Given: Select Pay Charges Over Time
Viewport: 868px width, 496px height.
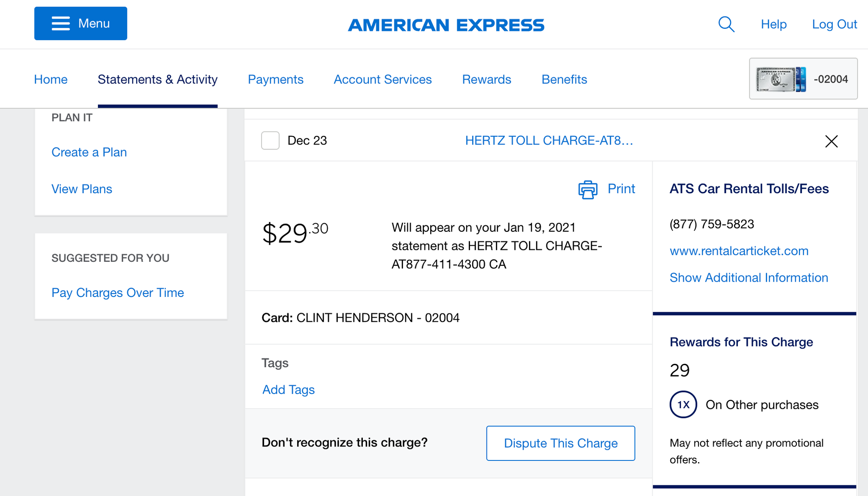Looking at the screenshot, I should (117, 292).
